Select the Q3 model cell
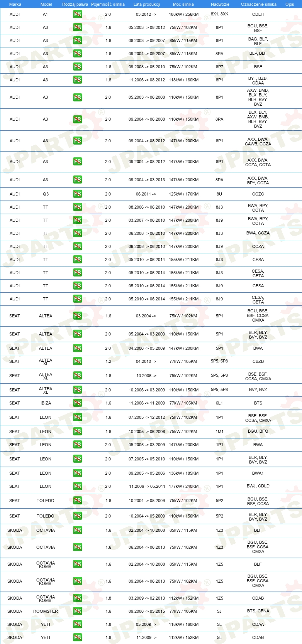302x644 pixels. click(x=46, y=194)
